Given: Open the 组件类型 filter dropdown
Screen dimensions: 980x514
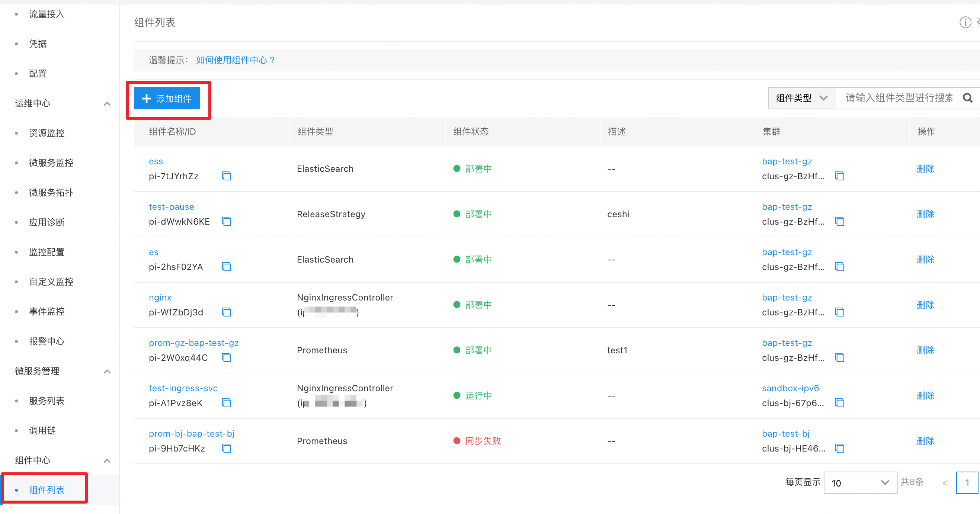Looking at the screenshot, I should 801,98.
